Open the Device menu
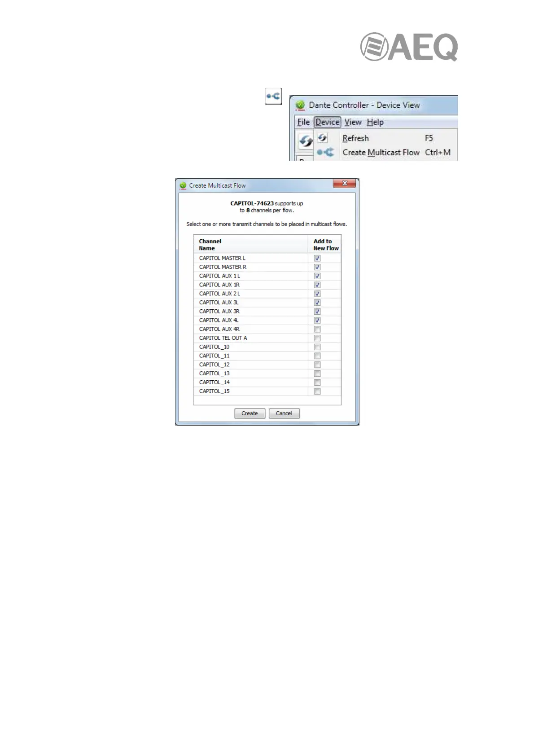The height and width of the screenshot is (756, 534). coord(327,122)
